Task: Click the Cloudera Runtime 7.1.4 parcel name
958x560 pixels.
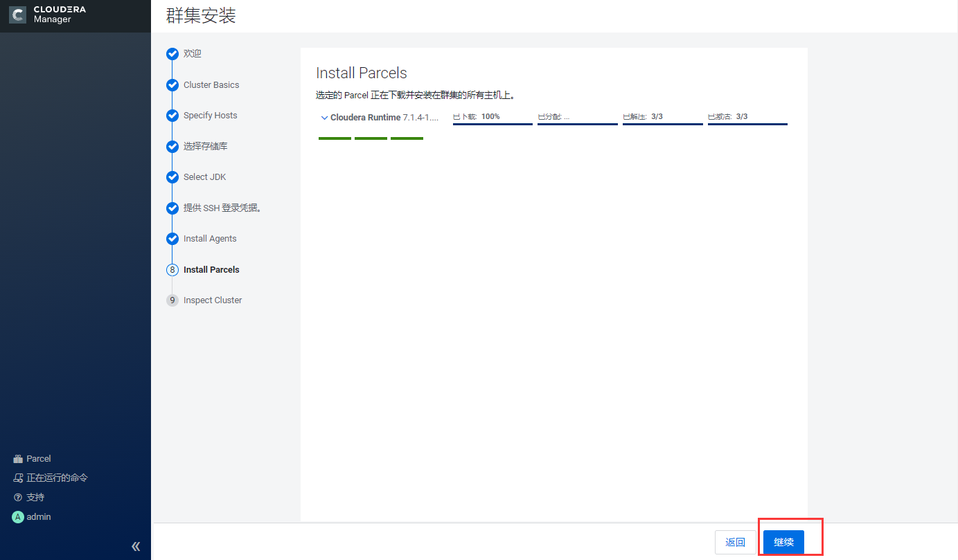Action: 384,118
